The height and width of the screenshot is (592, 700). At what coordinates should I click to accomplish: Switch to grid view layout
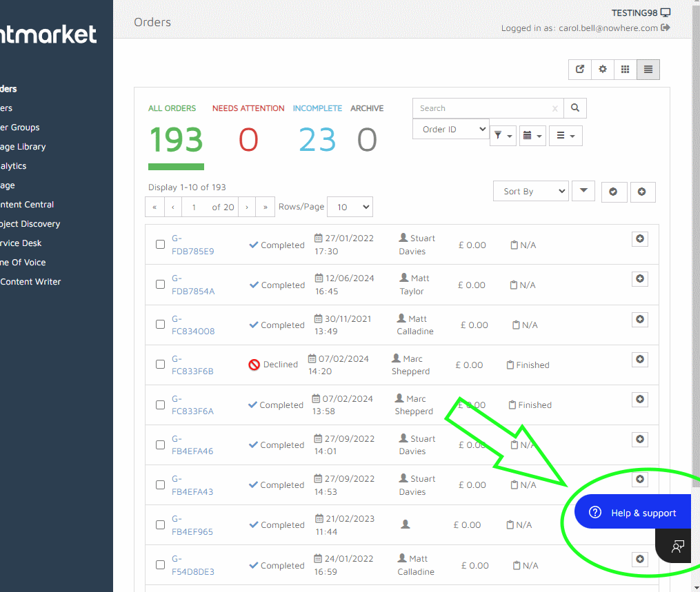click(626, 69)
